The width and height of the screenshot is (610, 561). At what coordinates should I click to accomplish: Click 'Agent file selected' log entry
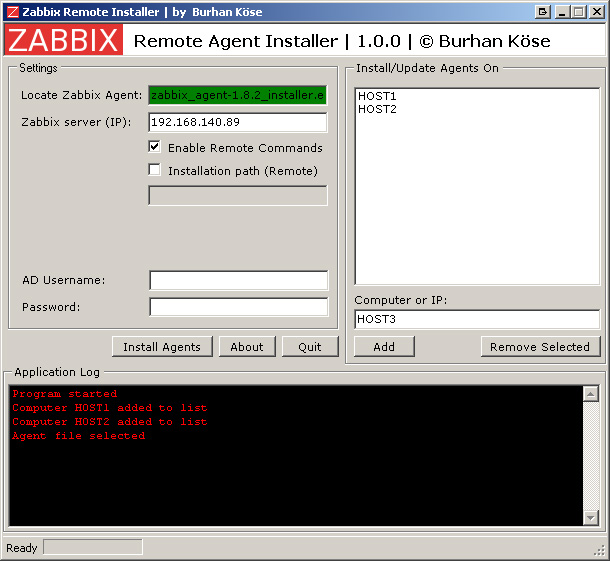tap(78, 436)
